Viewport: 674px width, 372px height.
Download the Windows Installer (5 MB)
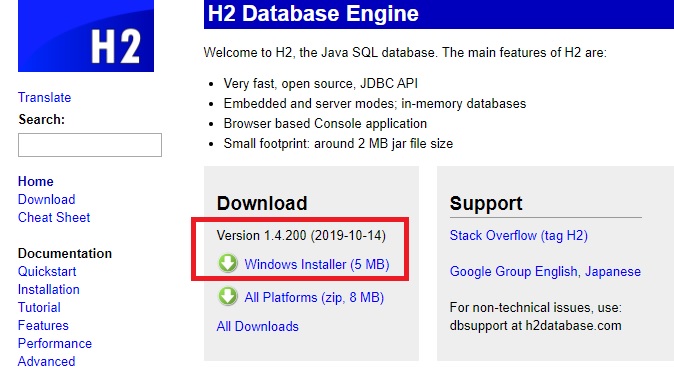pos(317,264)
